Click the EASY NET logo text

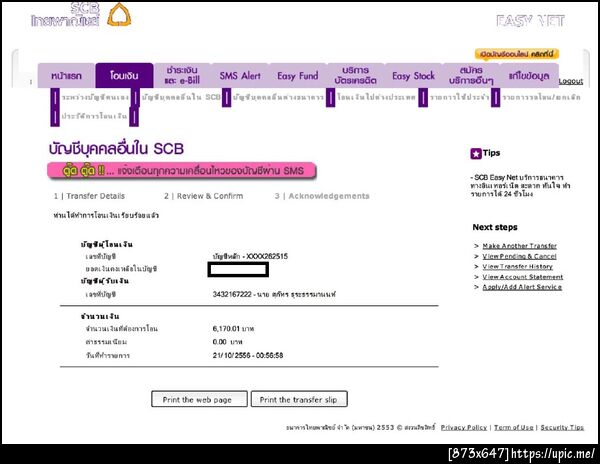[530, 21]
